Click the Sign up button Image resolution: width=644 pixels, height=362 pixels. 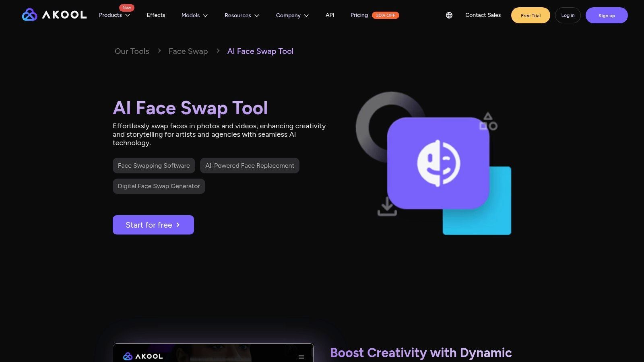tap(607, 15)
